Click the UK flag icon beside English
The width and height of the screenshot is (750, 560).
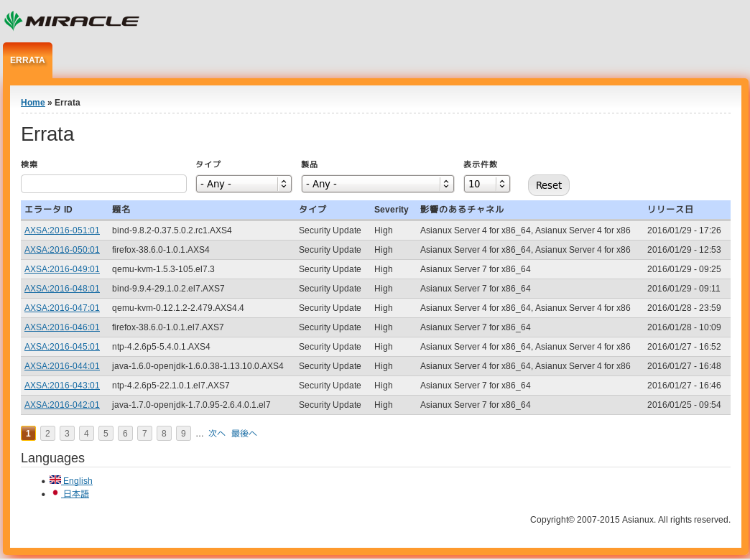[x=55, y=480]
